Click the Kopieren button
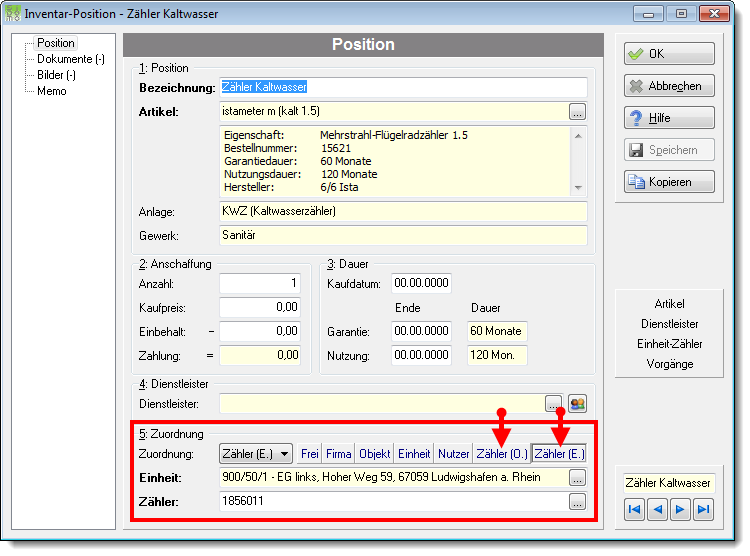 coord(669,182)
